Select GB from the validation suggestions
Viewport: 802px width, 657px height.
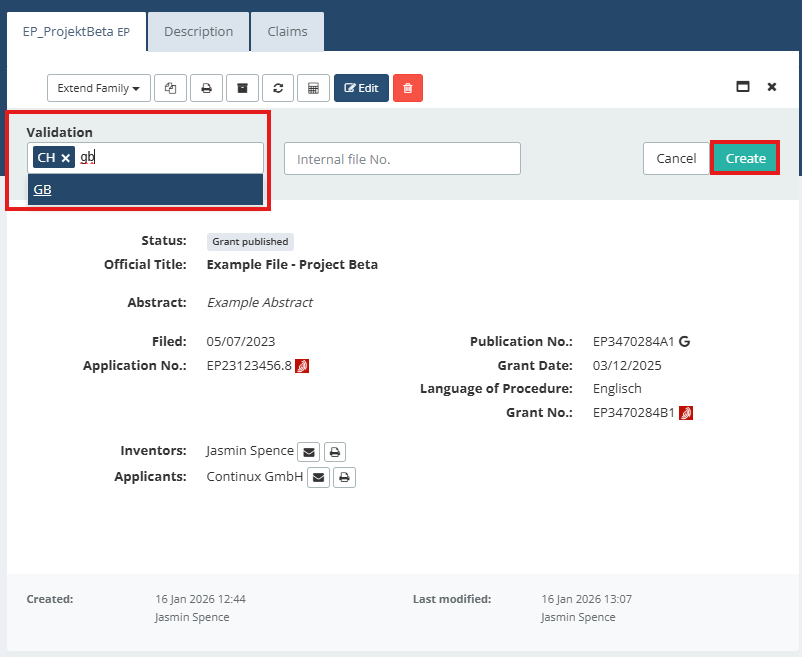click(145, 189)
